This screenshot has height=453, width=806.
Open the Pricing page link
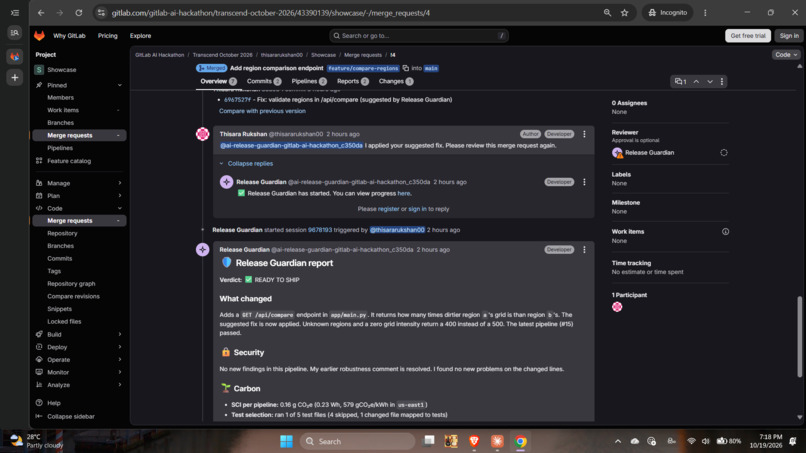click(107, 35)
